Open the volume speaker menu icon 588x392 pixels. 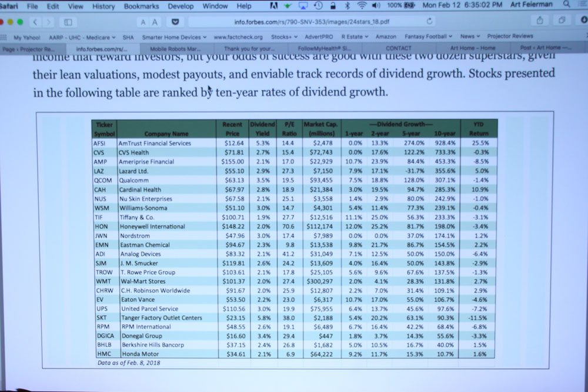pyautogui.click(x=376, y=6)
